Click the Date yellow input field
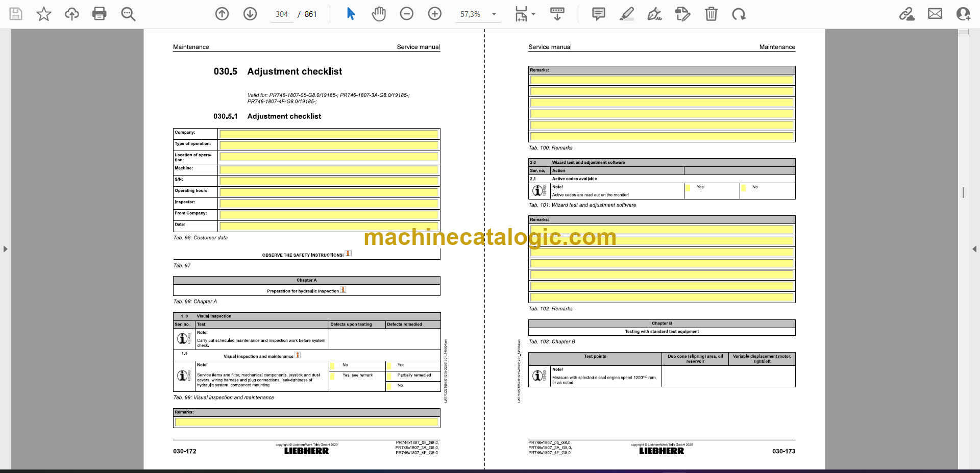980x473 pixels. [x=329, y=226]
